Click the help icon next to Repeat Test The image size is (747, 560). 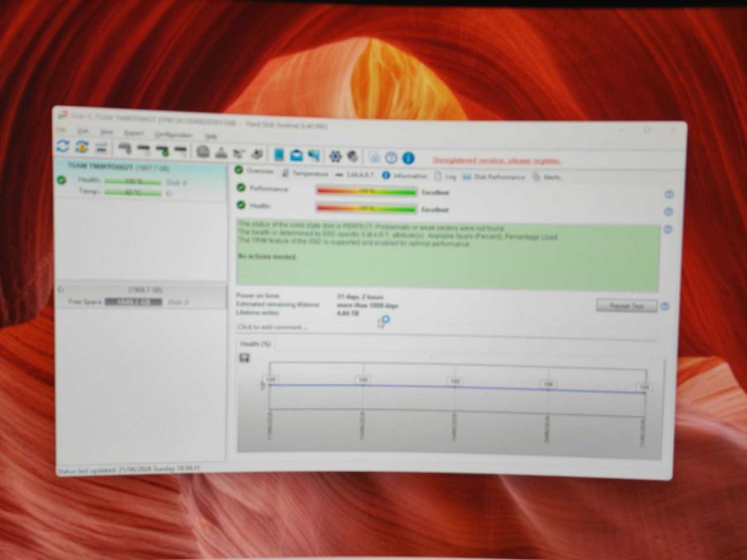(665, 306)
